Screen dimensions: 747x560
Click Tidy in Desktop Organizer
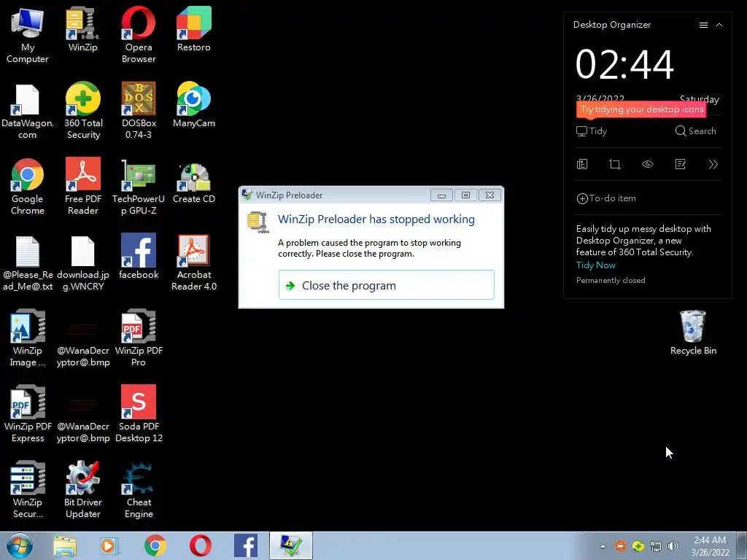tap(592, 131)
